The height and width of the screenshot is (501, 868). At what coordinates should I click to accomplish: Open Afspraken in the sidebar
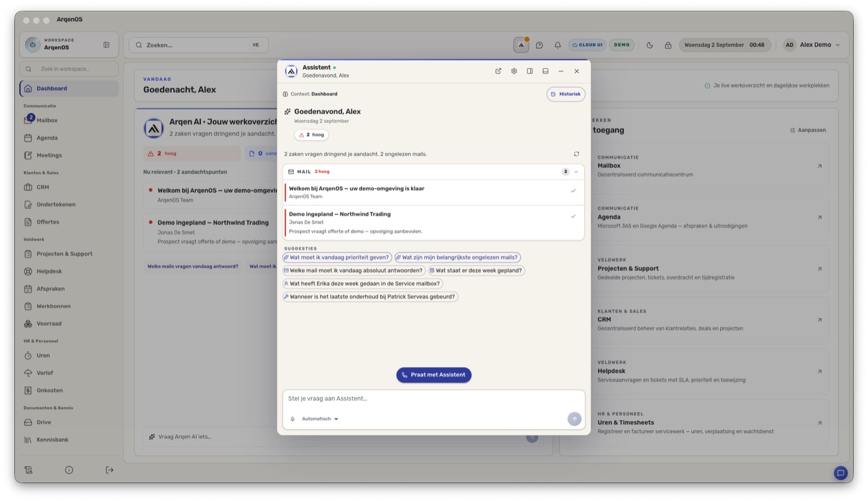click(69, 288)
